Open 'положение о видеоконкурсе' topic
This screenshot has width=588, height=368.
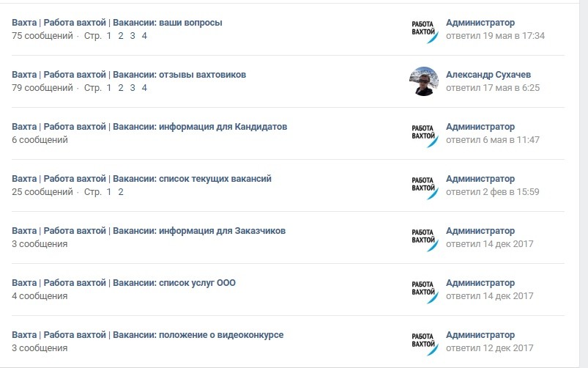pyautogui.click(x=148, y=334)
